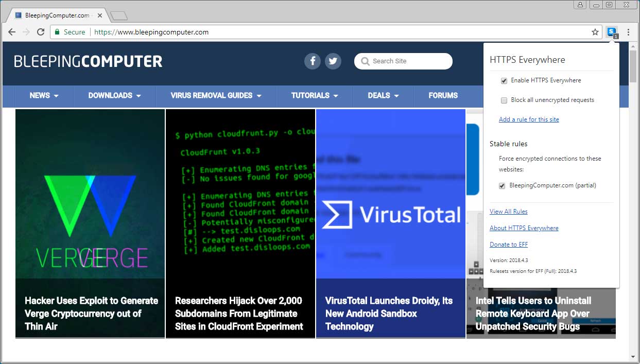Open BleepingComputer's Twitter page icon
Image resolution: width=640 pixels, height=364 pixels.
pos(333,61)
